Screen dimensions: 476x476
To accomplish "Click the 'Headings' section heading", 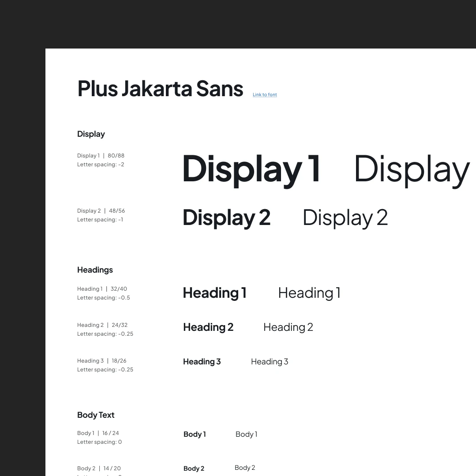I will 95,270.
